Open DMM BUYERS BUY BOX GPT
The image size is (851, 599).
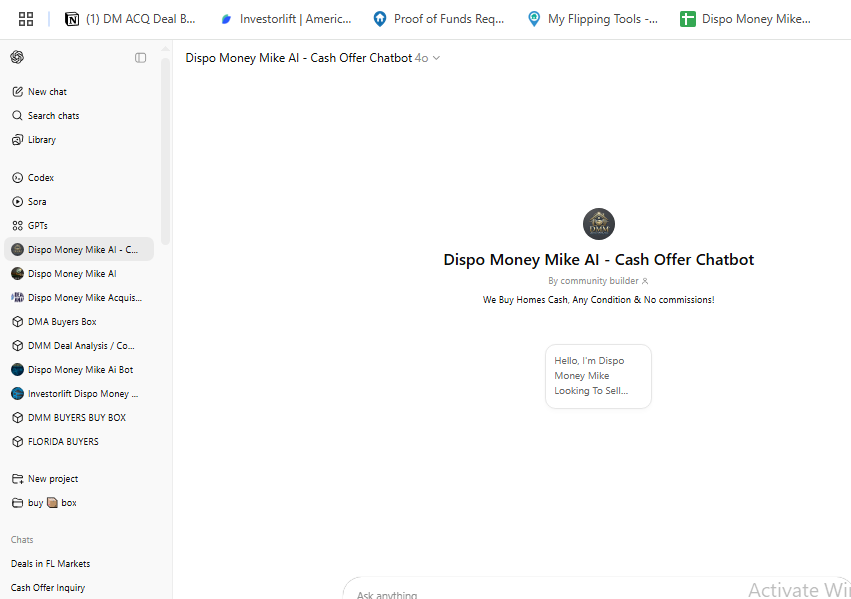[79, 417]
